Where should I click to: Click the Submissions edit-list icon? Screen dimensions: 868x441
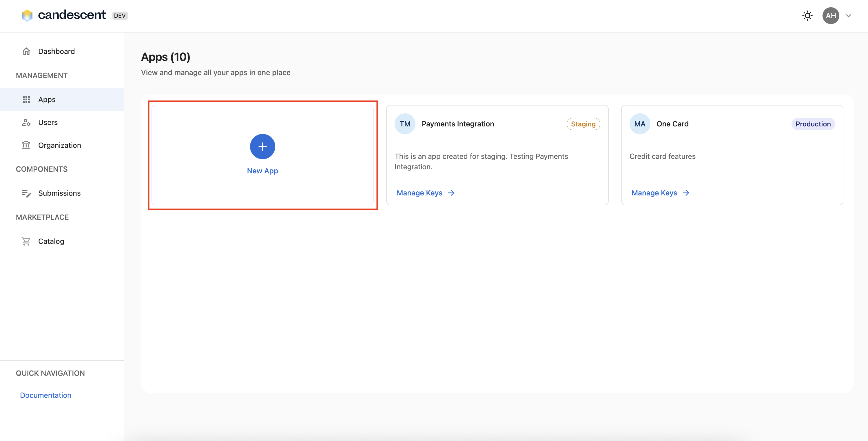coord(26,193)
